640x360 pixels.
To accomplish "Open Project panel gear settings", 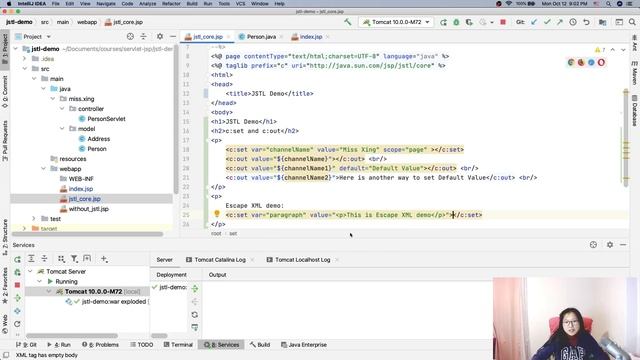I will [160, 36].
